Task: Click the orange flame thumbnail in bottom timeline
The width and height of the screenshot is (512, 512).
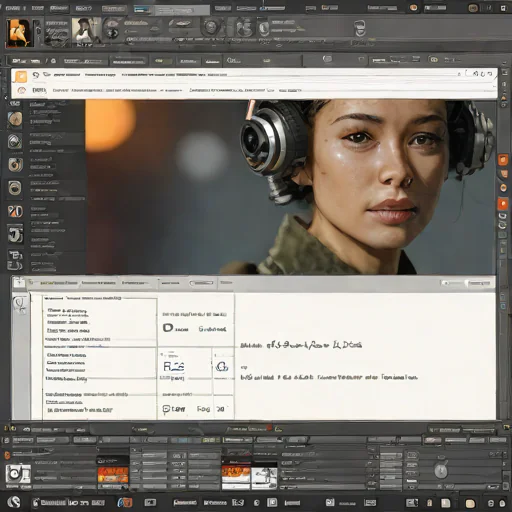Action: click(x=113, y=475)
